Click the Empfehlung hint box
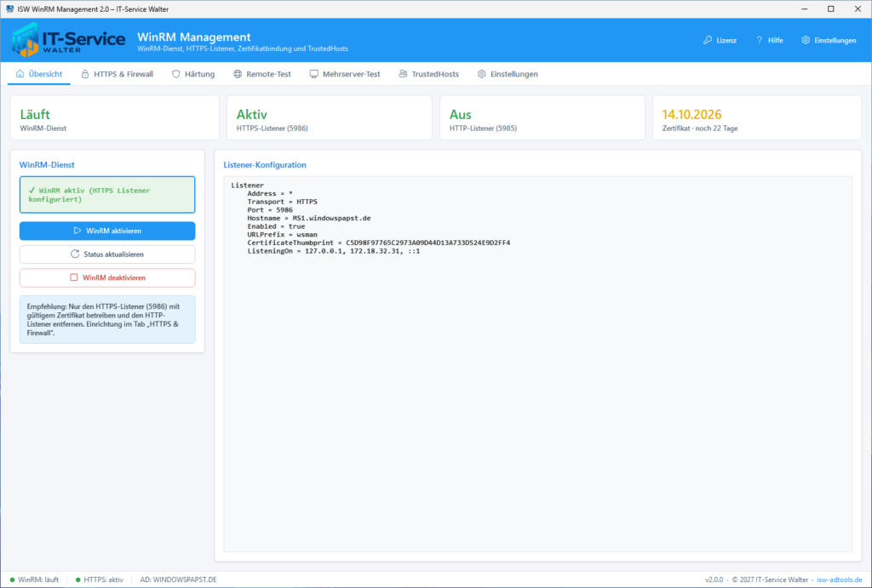The height and width of the screenshot is (588, 872). (107, 320)
